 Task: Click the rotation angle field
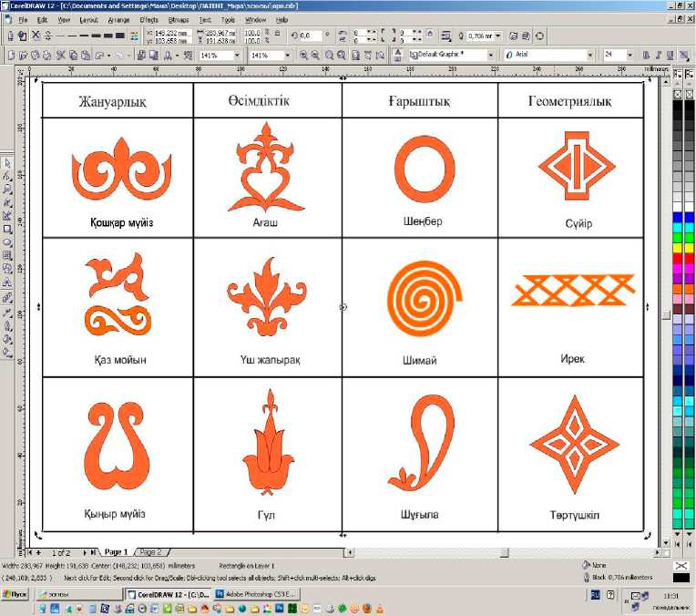(310, 36)
